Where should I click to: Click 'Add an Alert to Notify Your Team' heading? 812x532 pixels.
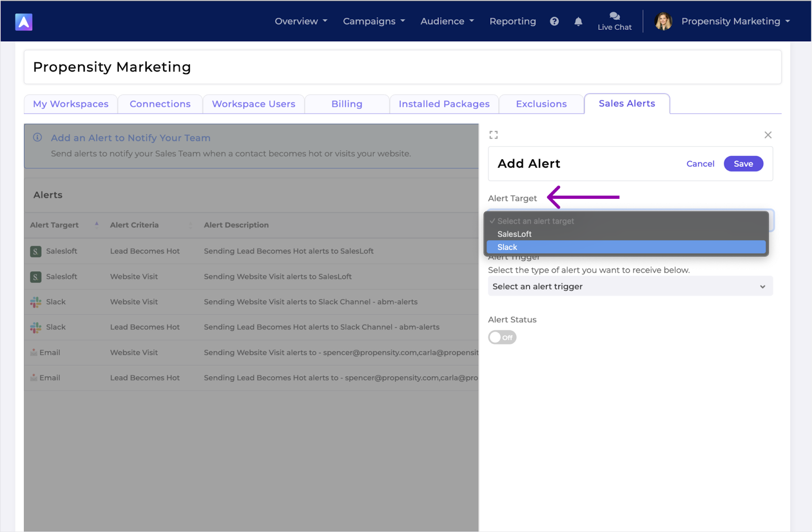click(x=130, y=138)
